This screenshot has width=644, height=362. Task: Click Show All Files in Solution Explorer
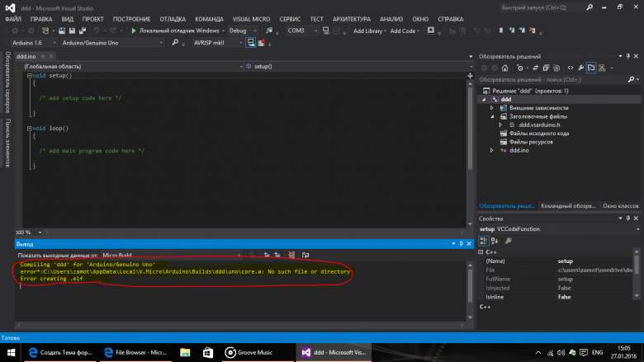click(x=556, y=68)
